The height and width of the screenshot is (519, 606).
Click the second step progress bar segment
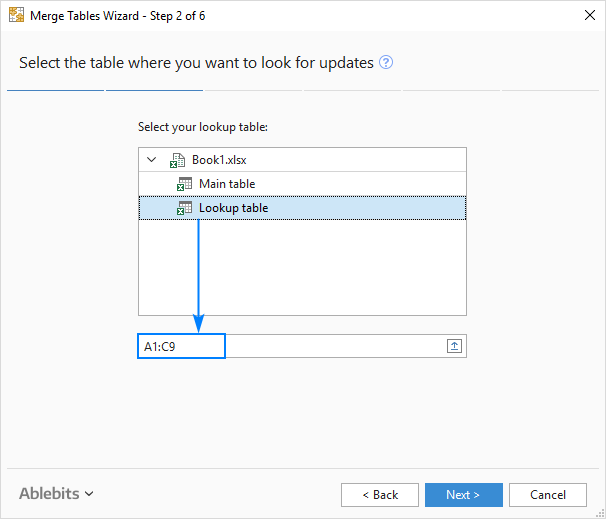point(154,90)
